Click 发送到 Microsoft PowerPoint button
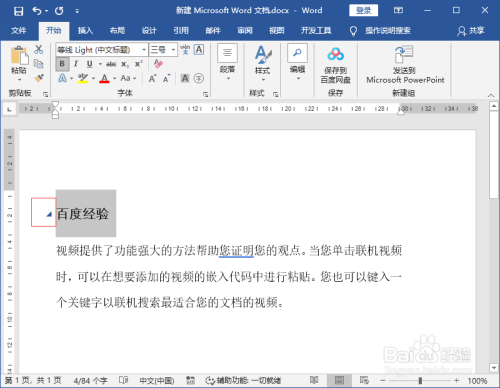 [x=405, y=65]
